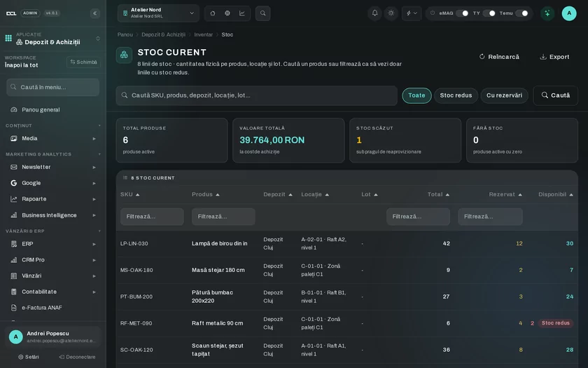Collapse the sidebar with the double-chevron icon
This screenshot has height=368, width=588.
(95, 13)
